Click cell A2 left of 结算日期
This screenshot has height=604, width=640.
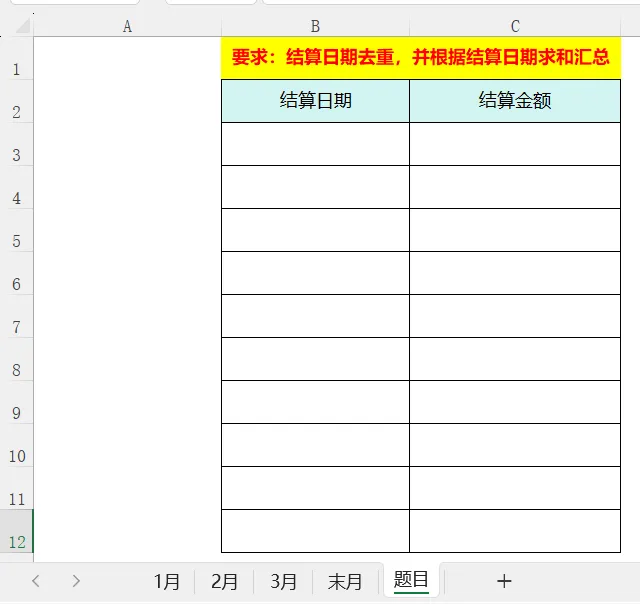pos(127,101)
